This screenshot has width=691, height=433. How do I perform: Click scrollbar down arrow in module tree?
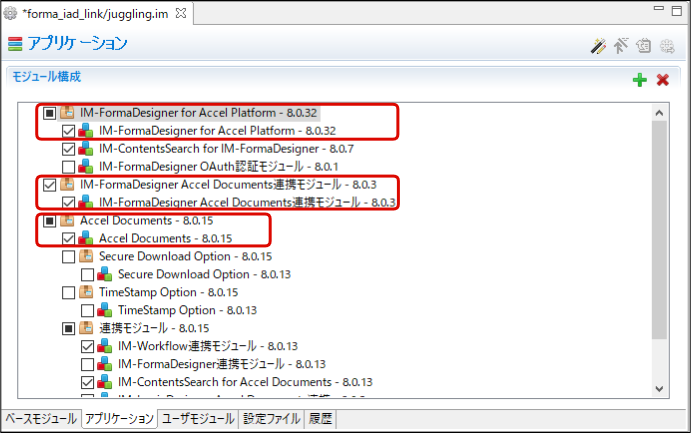659,389
